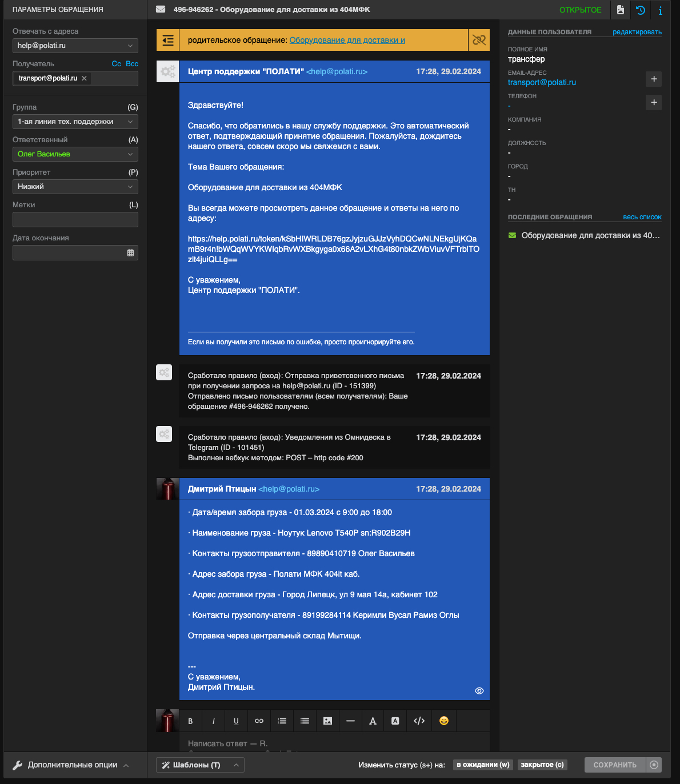This screenshot has height=784, width=680.
Task: Open the help.polati.ru token link in message
Action: click(x=334, y=249)
